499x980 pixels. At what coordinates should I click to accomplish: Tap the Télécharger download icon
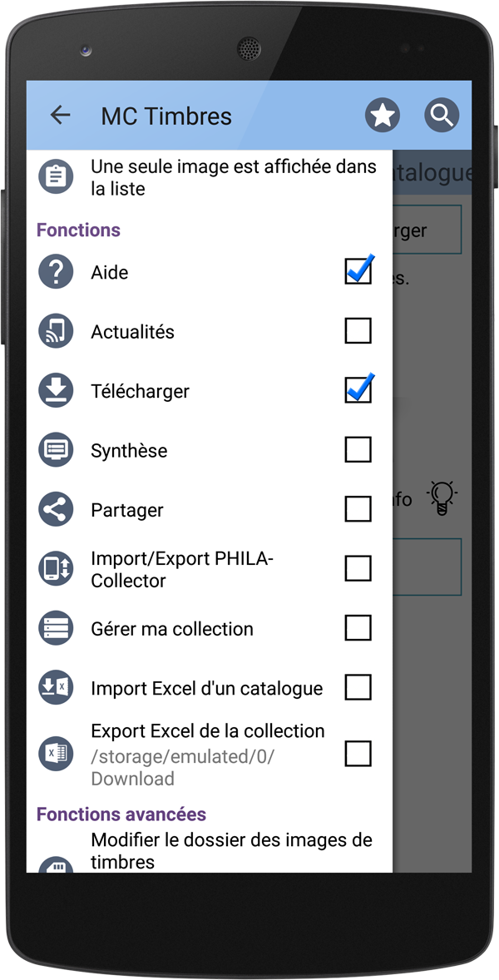(x=57, y=391)
